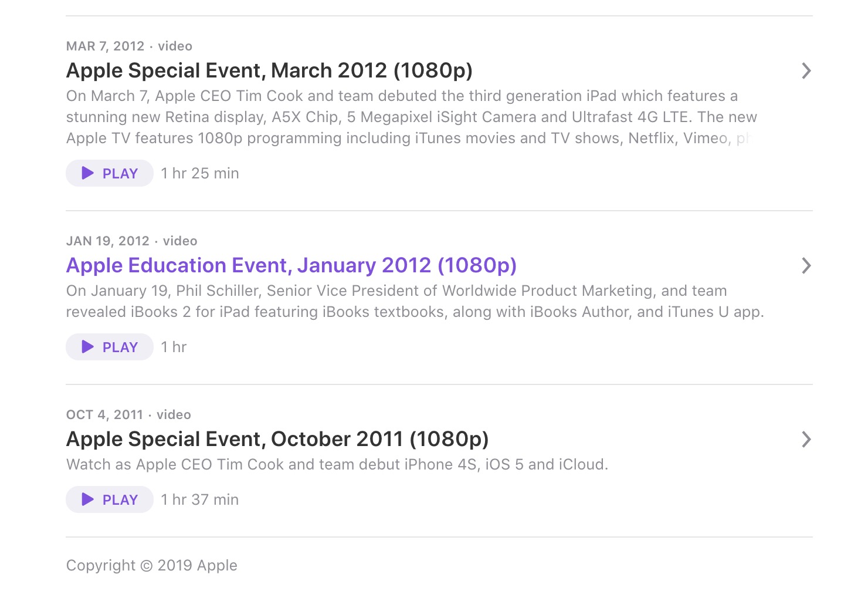
Task: Click the MAR 7, 2012 date label
Action: [106, 46]
